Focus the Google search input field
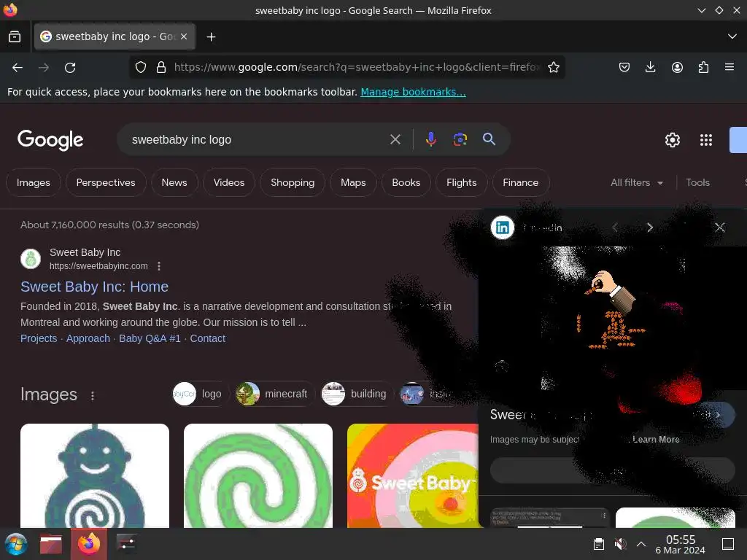This screenshot has height=560, width=747. (x=258, y=139)
